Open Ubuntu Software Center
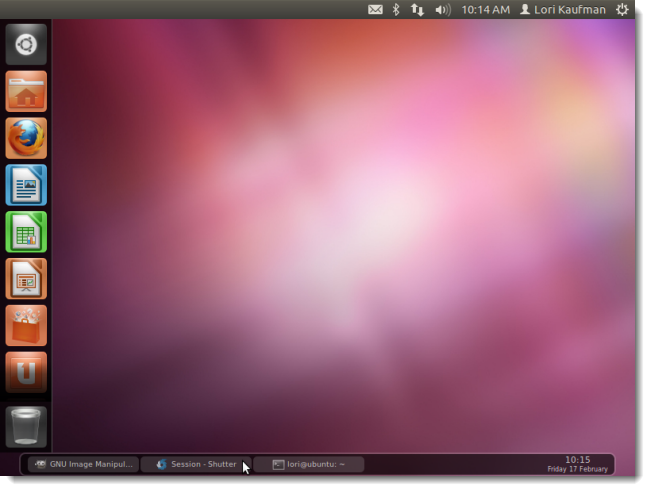The width and height of the screenshot is (650, 491). pos(26,326)
